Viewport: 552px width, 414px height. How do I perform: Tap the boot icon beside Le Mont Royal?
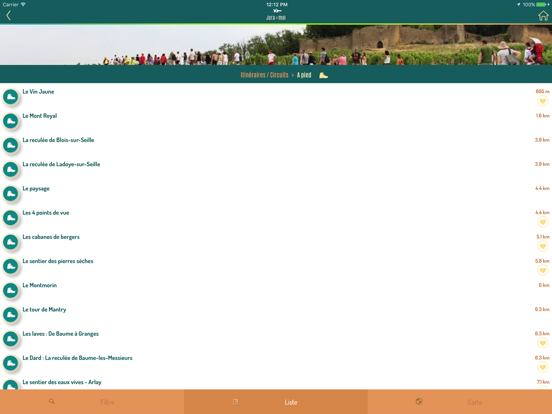pos(11,121)
